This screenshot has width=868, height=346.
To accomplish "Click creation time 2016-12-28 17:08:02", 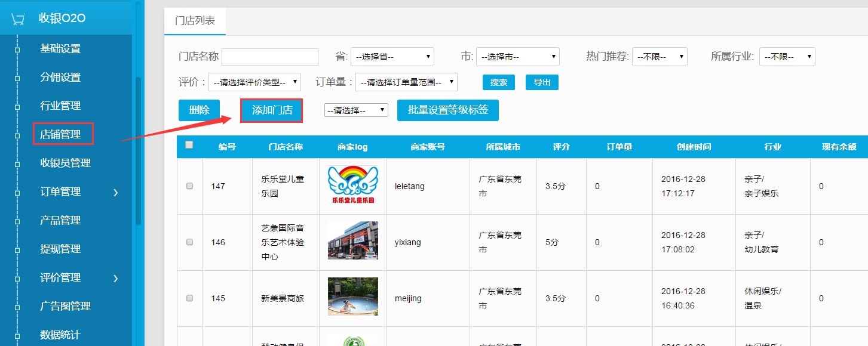I will [683, 242].
